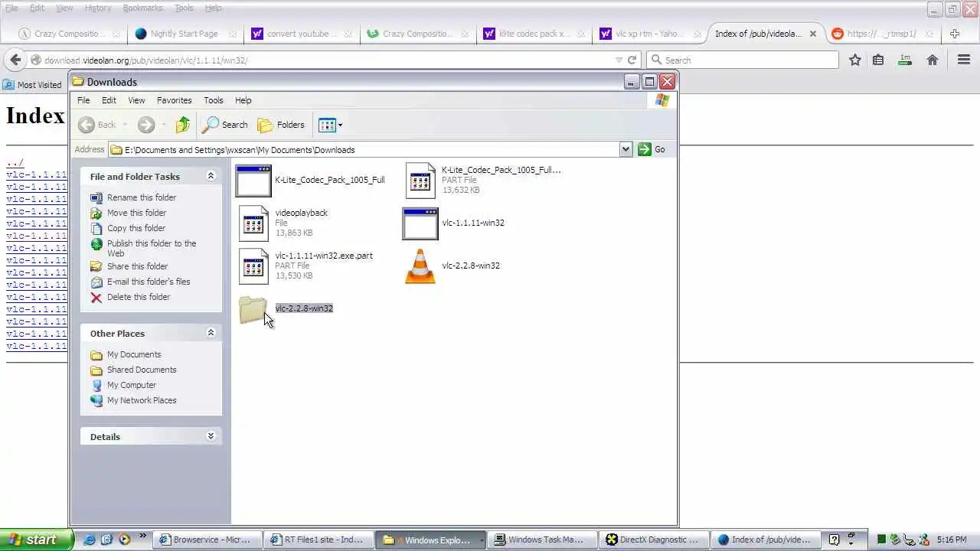Click the browser Search box
The height and width of the screenshot is (551, 980).
[x=743, y=60]
